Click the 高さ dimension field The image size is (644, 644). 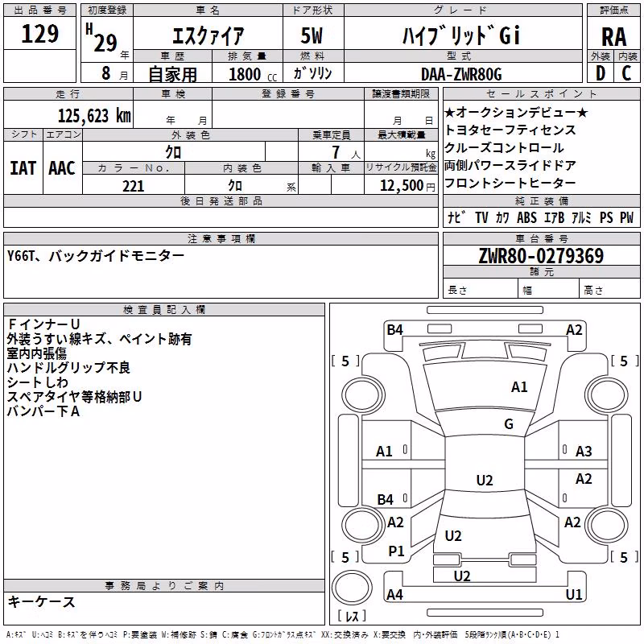(609, 290)
